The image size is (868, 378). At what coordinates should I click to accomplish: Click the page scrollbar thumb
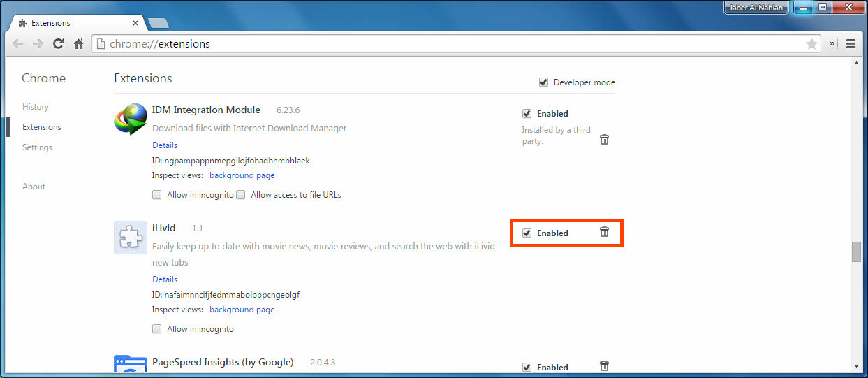857,252
